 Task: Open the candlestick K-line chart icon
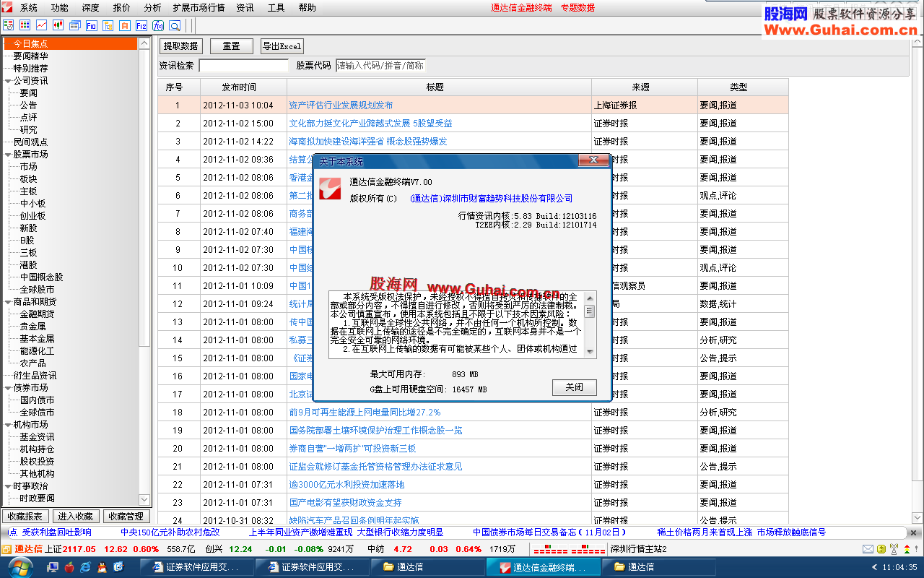pos(58,25)
